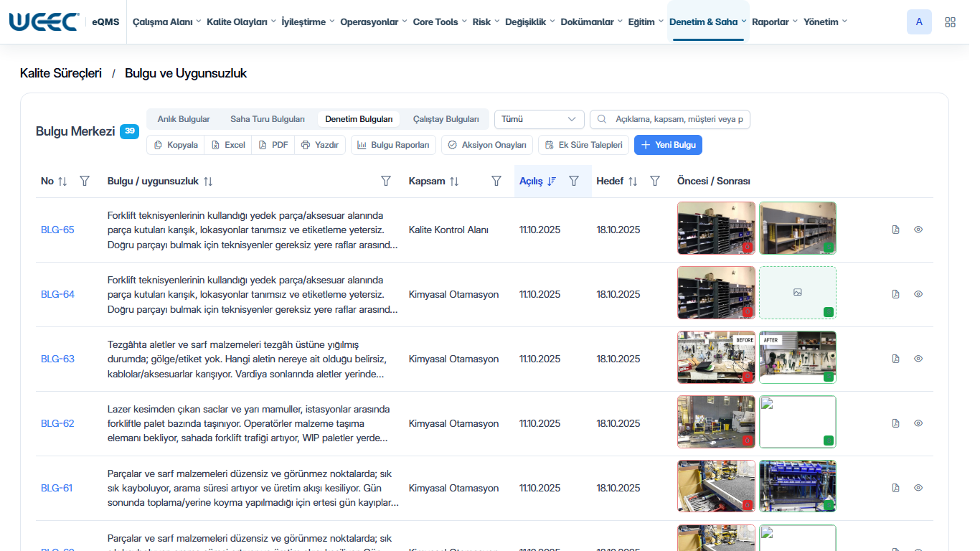Click the Kopyala button
Screen dimensions: 980x551
(176, 145)
